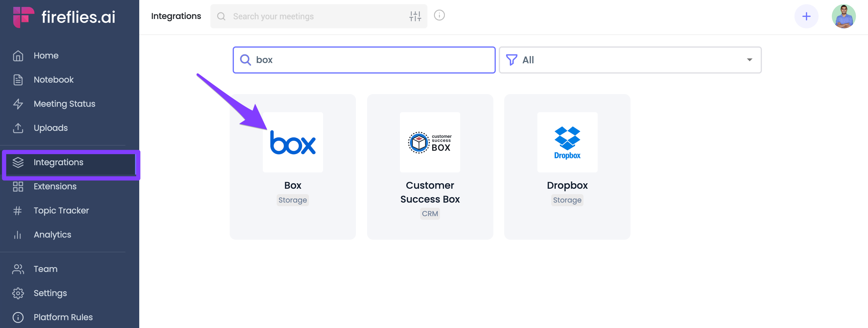Select the Customer Success Box logo
The width and height of the screenshot is (868, 328).
pos(430,142)
